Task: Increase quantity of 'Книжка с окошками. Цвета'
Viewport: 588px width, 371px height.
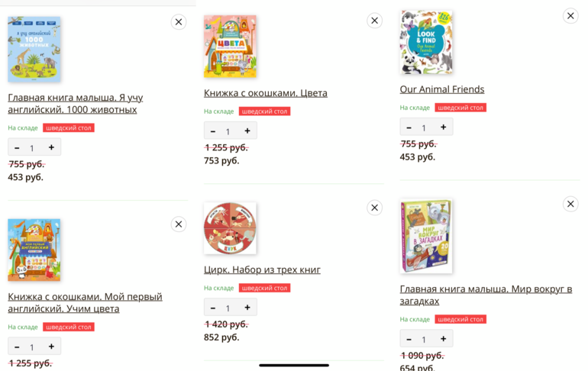Action: [x=247, y=131]
